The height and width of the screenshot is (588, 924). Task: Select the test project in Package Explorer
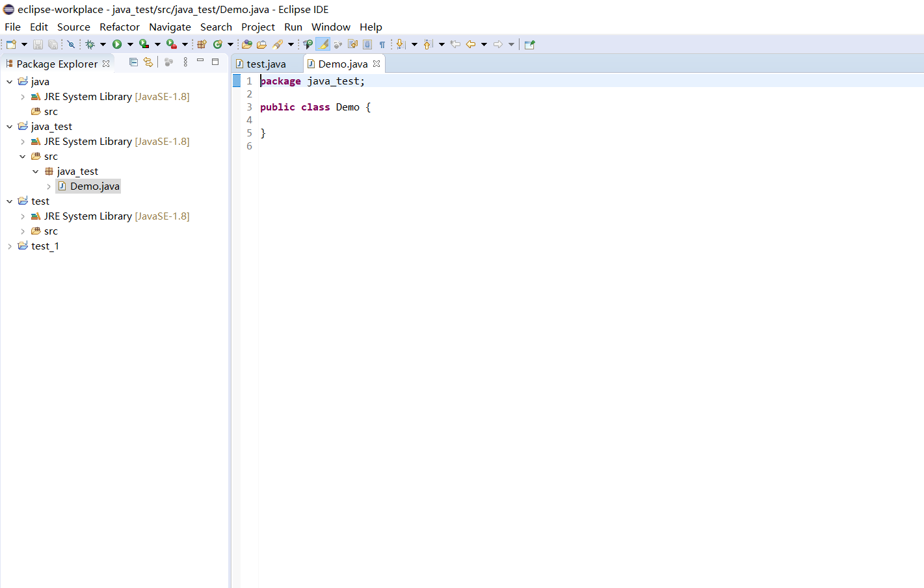[34, 201]
